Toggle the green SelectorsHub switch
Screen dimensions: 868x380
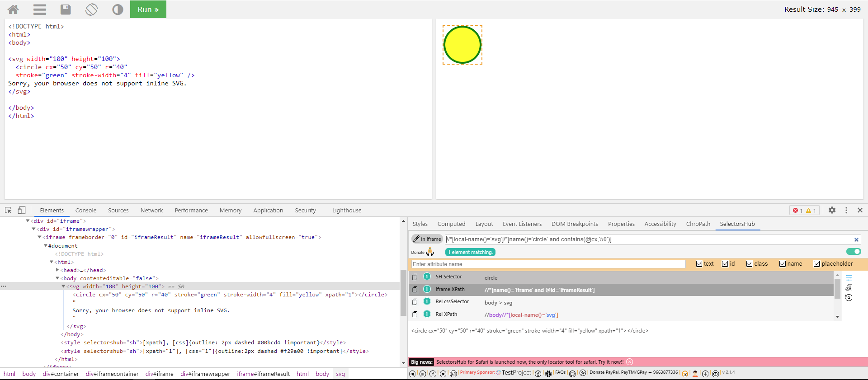click(x=854, y=252)
